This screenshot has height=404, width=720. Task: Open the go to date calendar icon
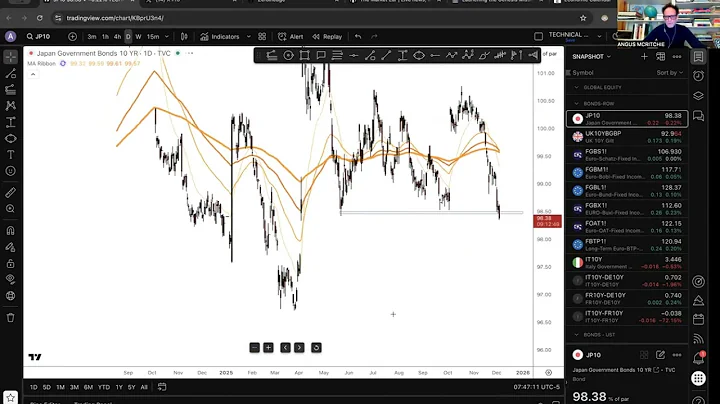pos(162,387)
